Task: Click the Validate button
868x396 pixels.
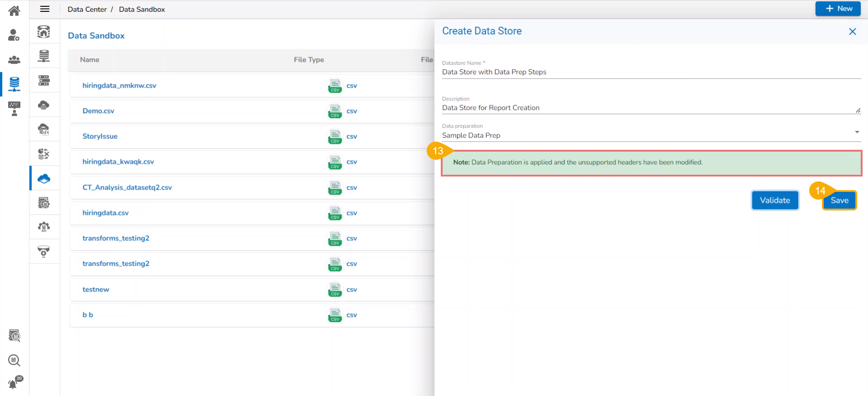Action: click(774, 200)
